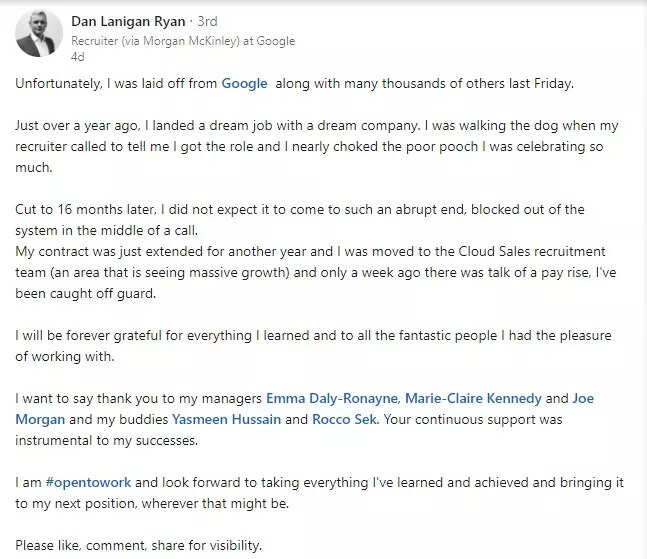Image resolution: width=647 pixels, height=559 pixels.
Task: Click the "Please like, comment, share" line
Action: click(139, 545)
